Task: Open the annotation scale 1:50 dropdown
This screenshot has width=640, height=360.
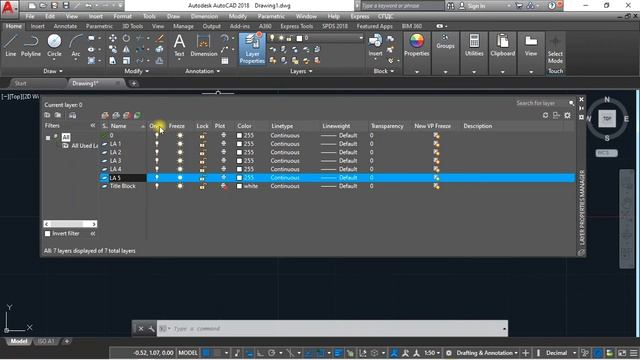Action: [432, 353]
